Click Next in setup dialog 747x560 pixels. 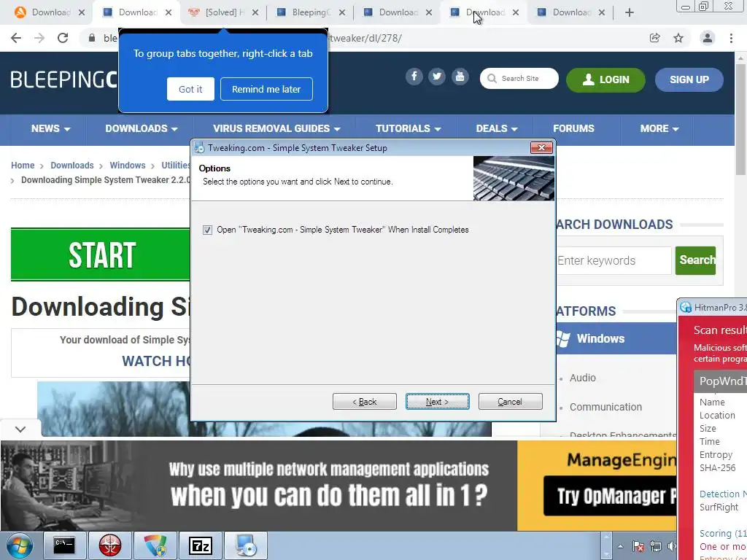[x=438, y=402]
